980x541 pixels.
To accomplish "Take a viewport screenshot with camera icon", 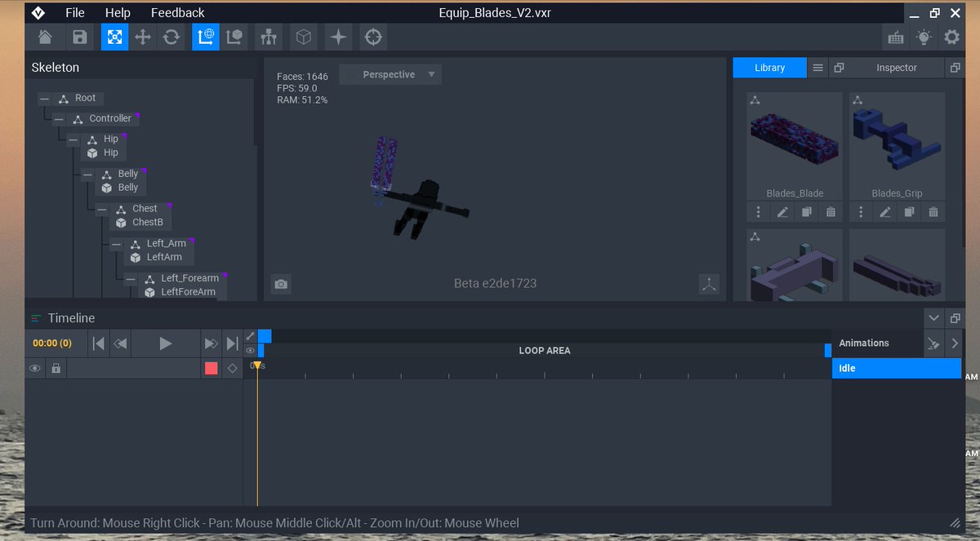I will coord(281,284).
